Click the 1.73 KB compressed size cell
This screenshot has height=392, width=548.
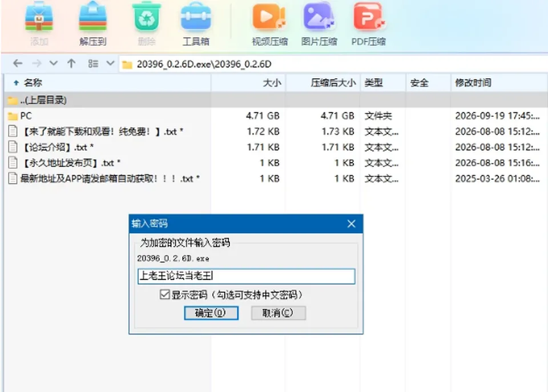coord(337,131)
